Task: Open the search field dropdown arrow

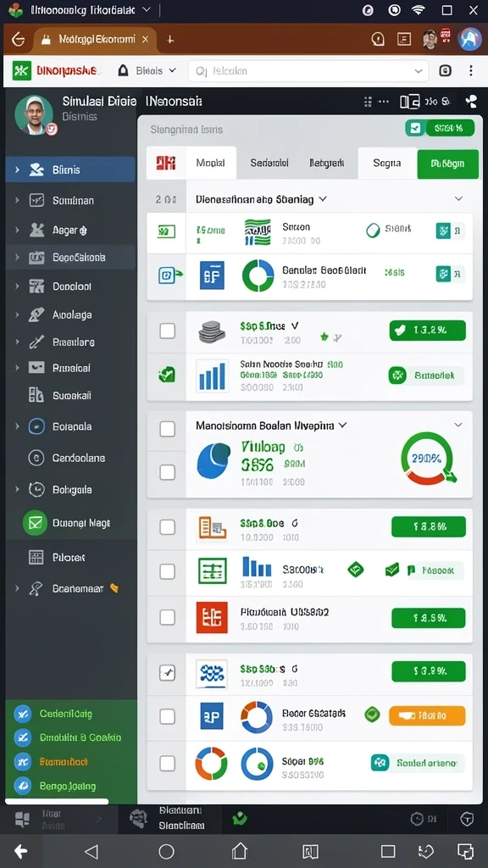Action: coord(419,71)
